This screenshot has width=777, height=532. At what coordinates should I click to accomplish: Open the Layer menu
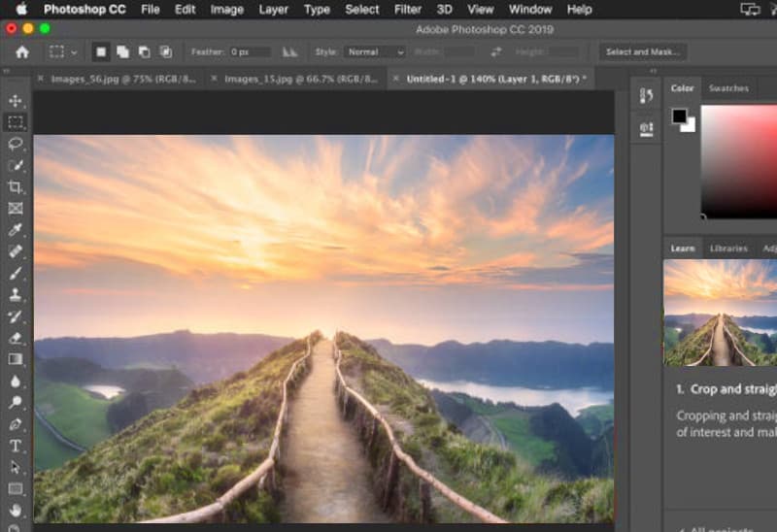click(x=273, y=10)
